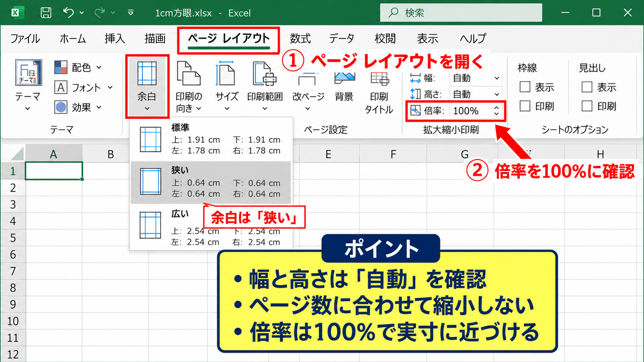Click the Select All corner triangle

click(x=18, y=154)
